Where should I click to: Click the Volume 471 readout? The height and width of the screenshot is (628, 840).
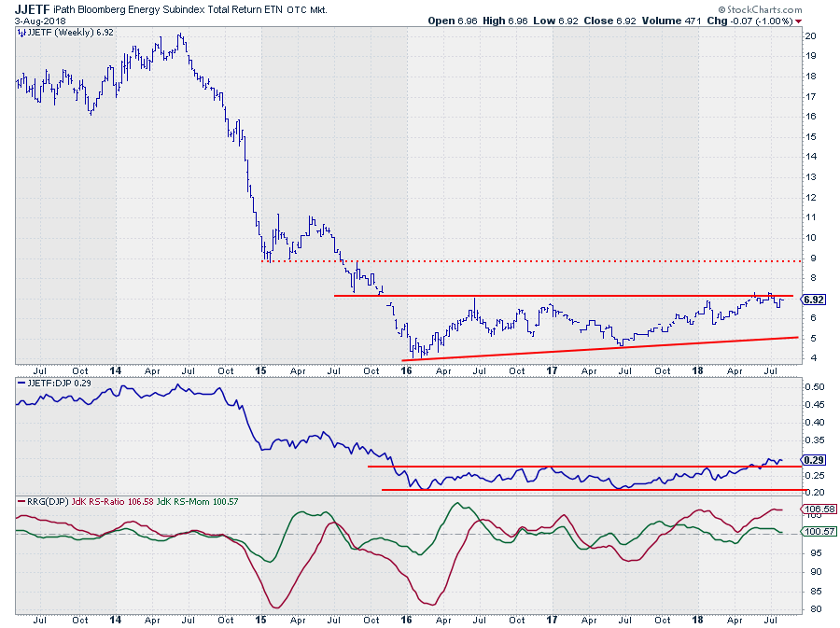click(x=671, y=21)
